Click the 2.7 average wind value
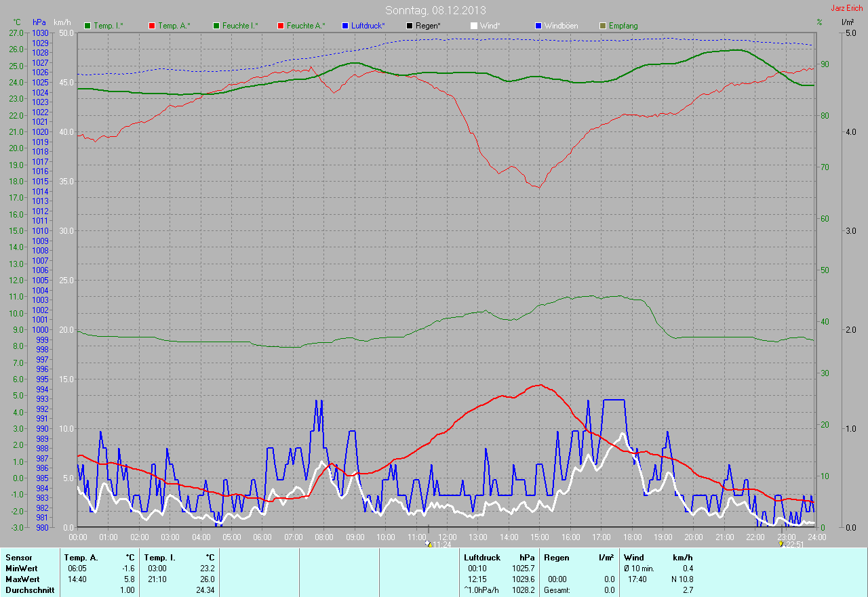Screen dimensions: 868x597 click(688, 590)
